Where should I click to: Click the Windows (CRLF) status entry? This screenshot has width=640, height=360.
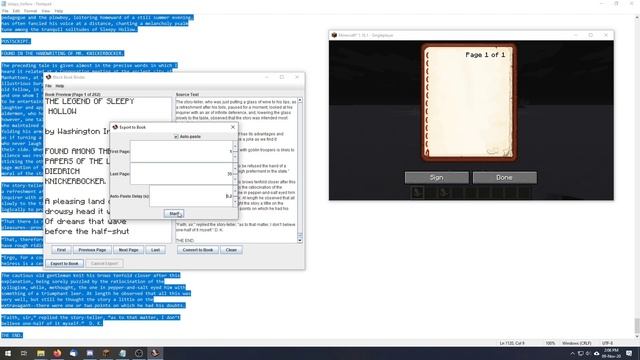point(576,343)
